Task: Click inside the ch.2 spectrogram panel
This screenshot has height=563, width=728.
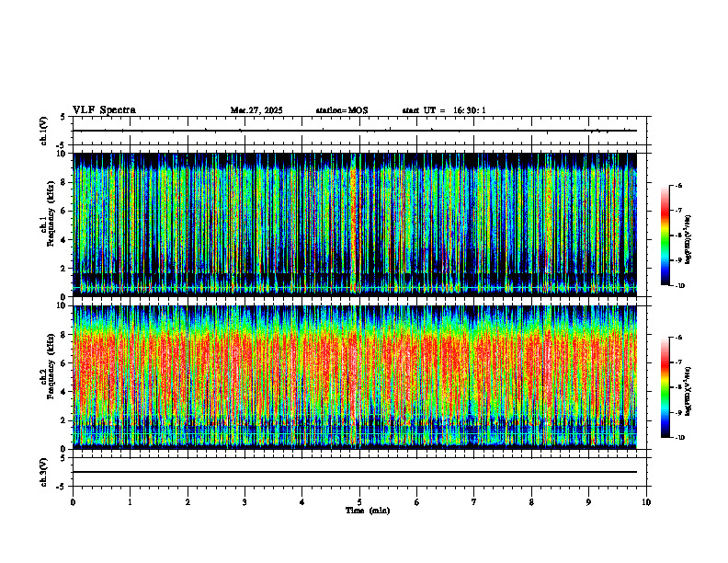Action: coord(355,377)
